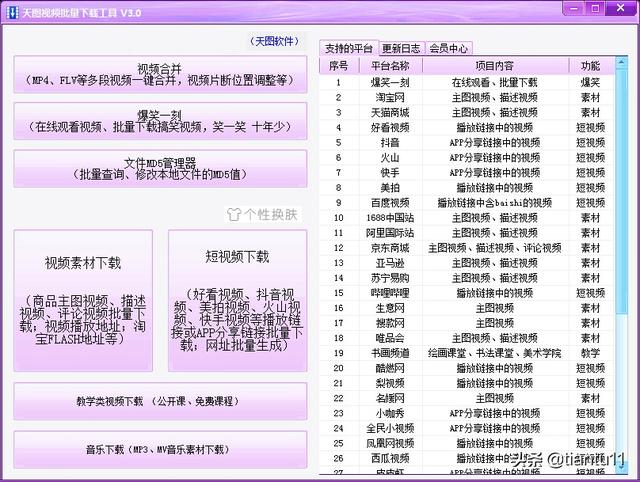Click the 平台名称 column header
The width and height of the screenshot is (640, 482).
click(x=390, y=66)
